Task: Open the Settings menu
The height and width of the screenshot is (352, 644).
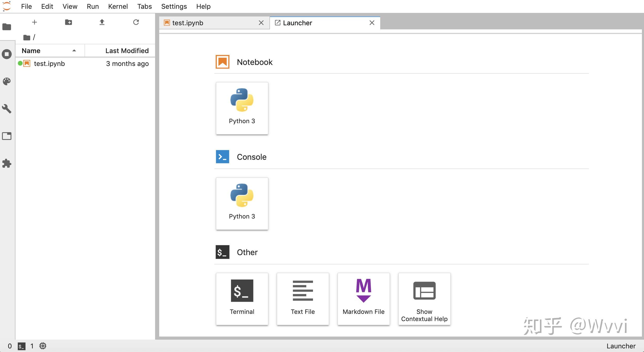Action: [174, 6]
